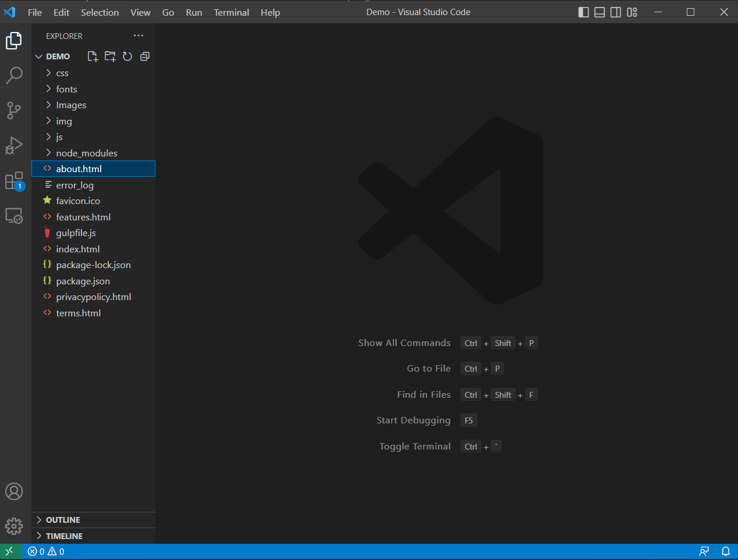Open the Selection menu

pos(100,12)
